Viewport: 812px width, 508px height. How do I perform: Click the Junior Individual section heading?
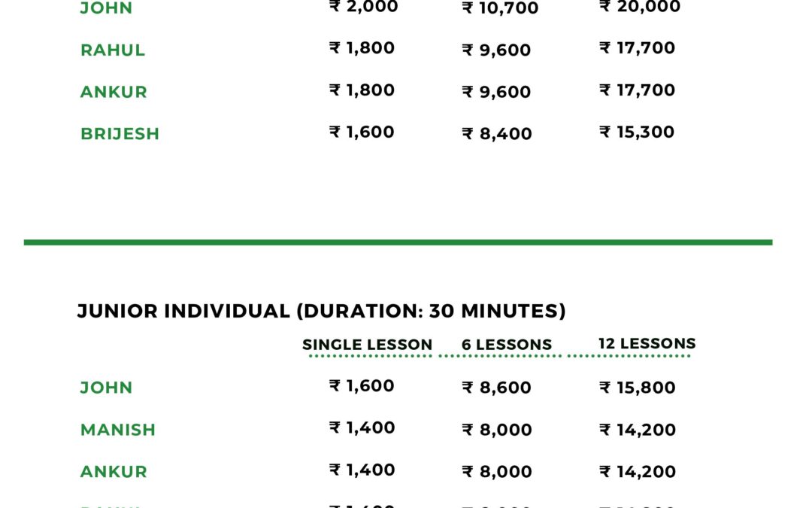321,311
